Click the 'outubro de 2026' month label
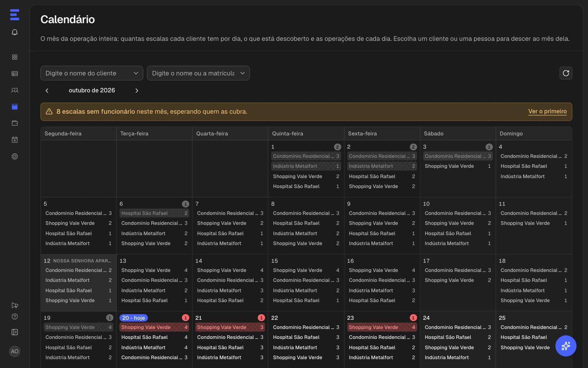588x368 pixels. pyautogui.click(x=92, y=91)
